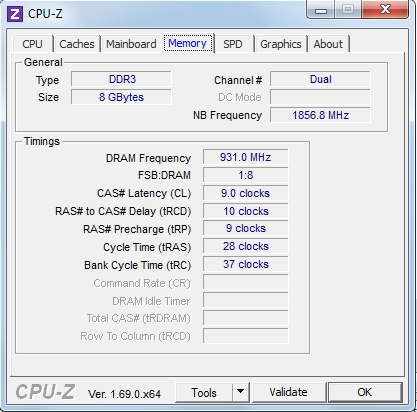Click the Ver. 1.69.0.x64 version text

pyautogui.click(x=124, y=394)
